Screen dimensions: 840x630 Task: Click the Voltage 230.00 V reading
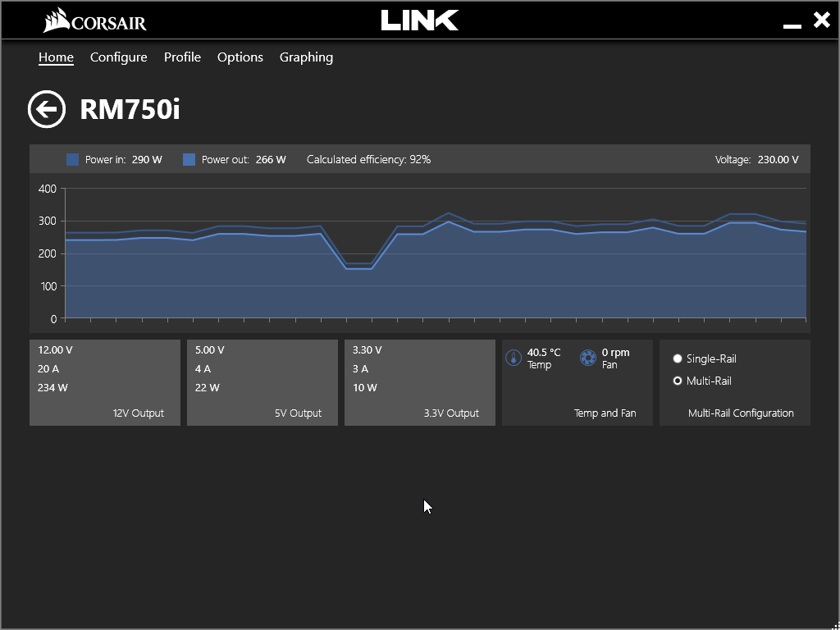pyautogui.click(x=756, y=160)
